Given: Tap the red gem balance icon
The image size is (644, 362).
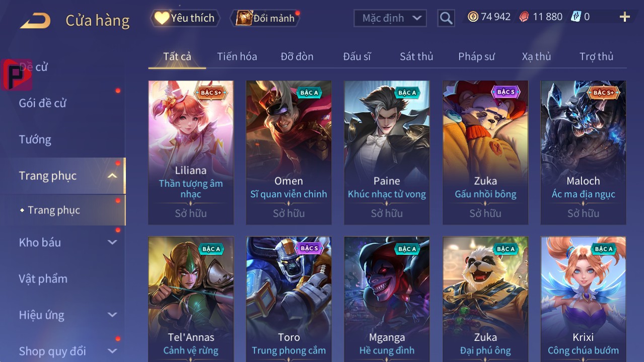Looking at the screenshot, I should point(524,17).
